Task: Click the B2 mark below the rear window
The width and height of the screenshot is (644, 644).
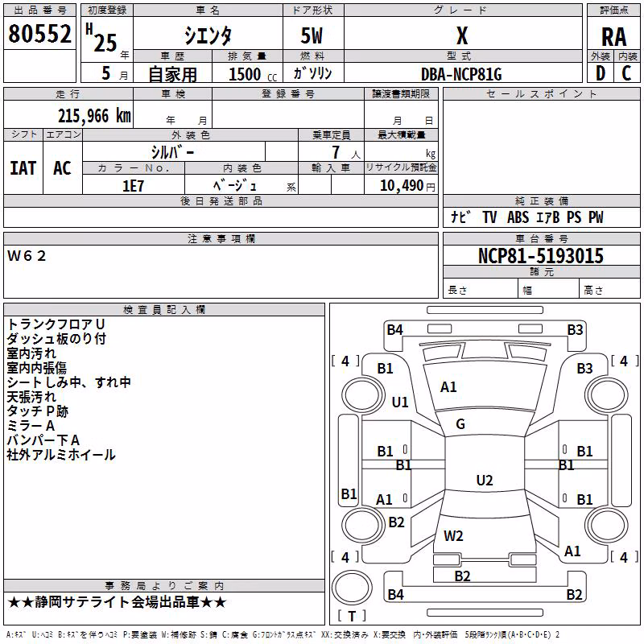Action: click(x=462, y=576)
